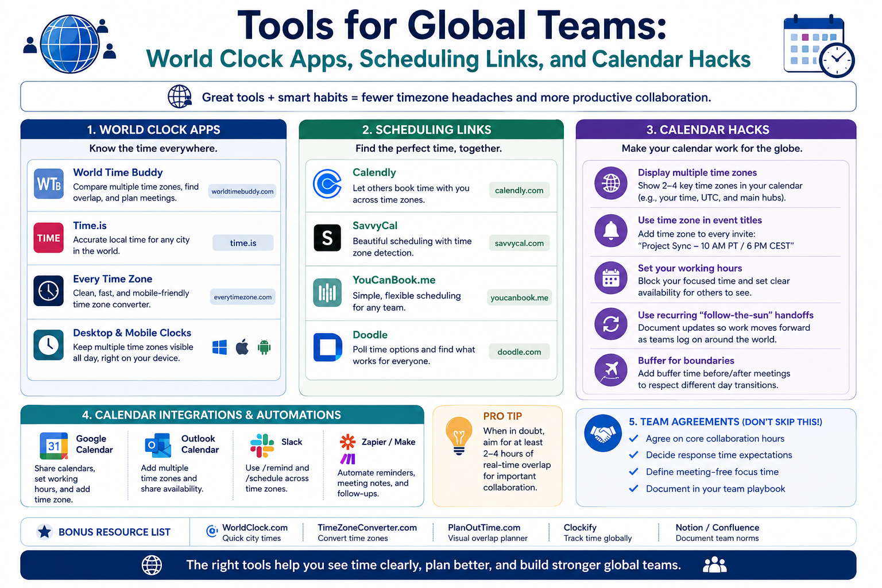
Task: Select the 3. CALENDAR HACKS header
Action: pos(715,130)
